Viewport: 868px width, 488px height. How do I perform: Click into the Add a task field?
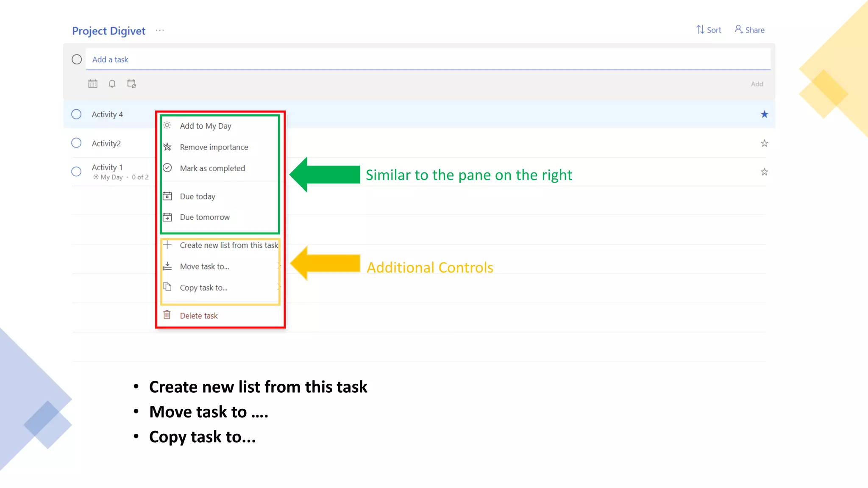(x=428, y=59)
